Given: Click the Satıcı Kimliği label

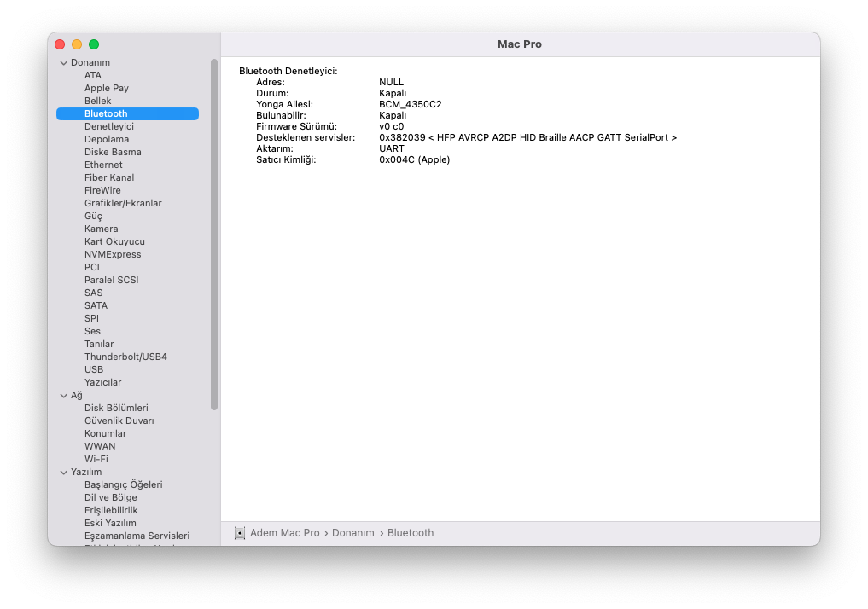Looking at the screenshot, I should coord(286,159).
